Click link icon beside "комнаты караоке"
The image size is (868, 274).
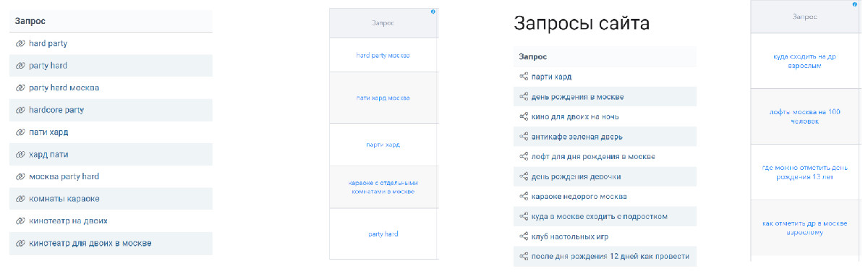[20, 199]
